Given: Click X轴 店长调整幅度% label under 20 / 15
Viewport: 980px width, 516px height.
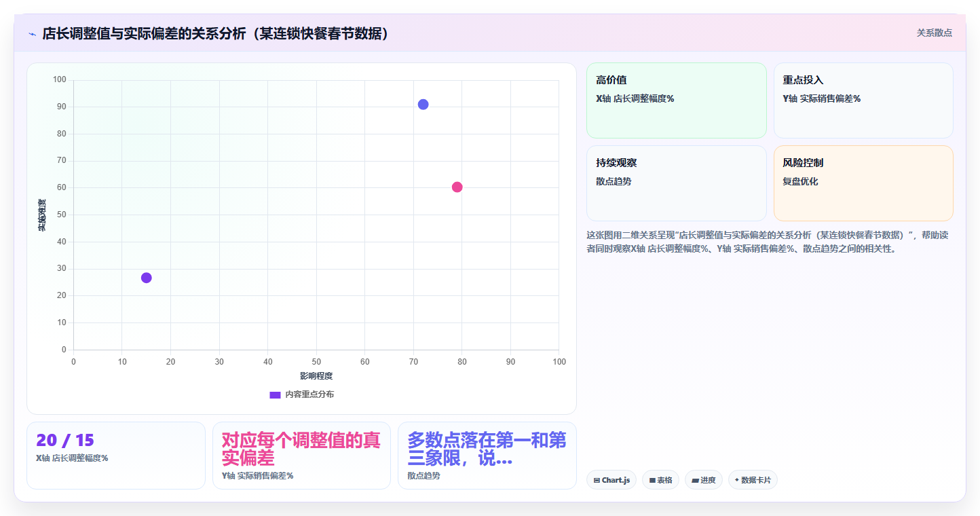Looking at the screenshot, I should 72,458.
